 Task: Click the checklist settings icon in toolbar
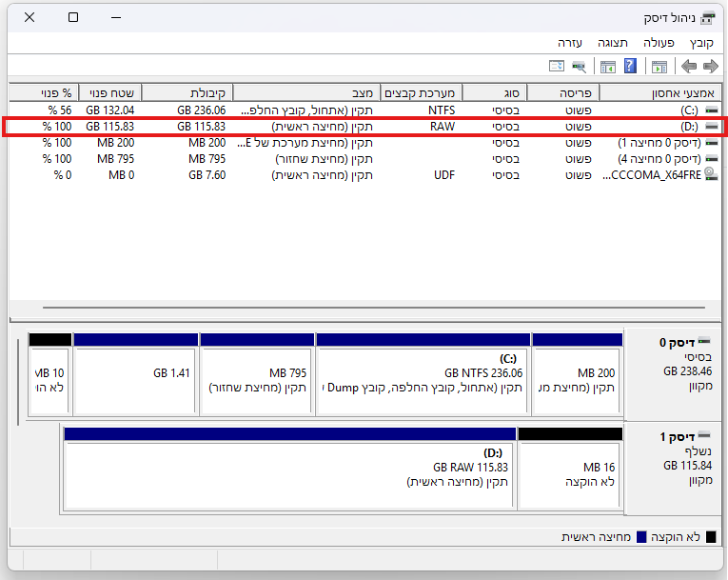coord(557,66)
